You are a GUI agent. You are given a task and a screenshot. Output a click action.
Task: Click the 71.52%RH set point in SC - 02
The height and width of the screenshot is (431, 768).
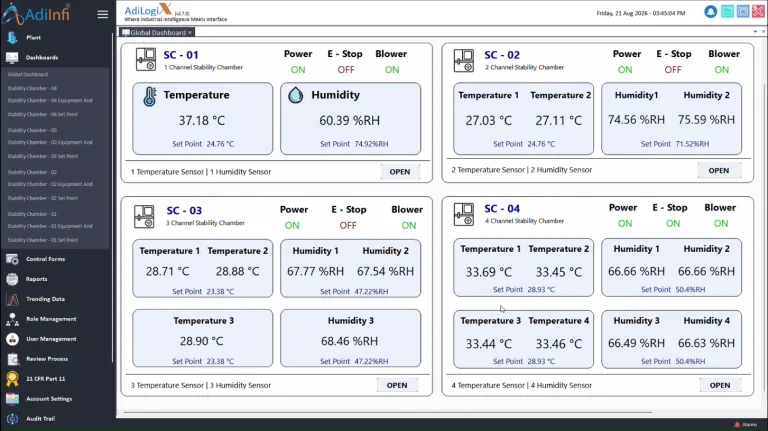pyautogui.click(x=692, y=144)
